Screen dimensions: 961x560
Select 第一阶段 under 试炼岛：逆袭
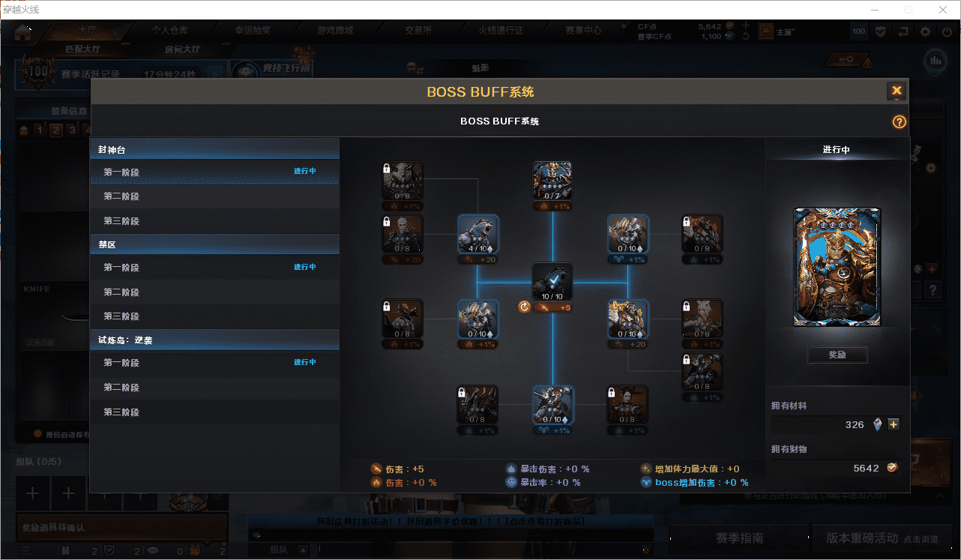[x=214, y=363]
